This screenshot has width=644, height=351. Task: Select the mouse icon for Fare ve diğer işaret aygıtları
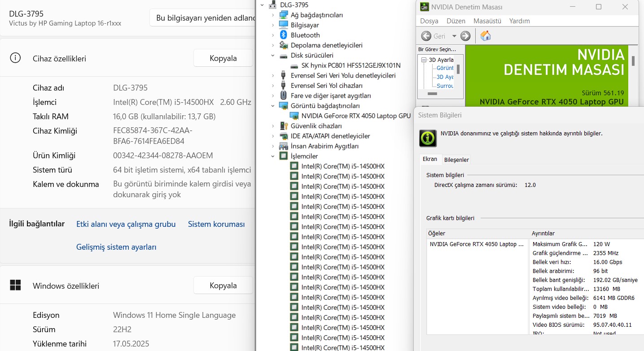pyautogui.click(x=283, y=95)
